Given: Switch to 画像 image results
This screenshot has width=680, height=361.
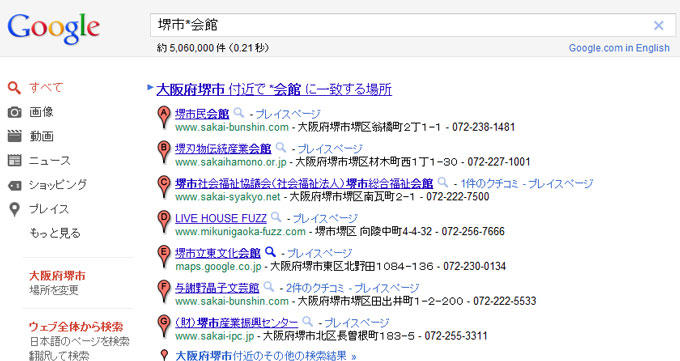Looking at the screenshot, I should click(41, 112).
